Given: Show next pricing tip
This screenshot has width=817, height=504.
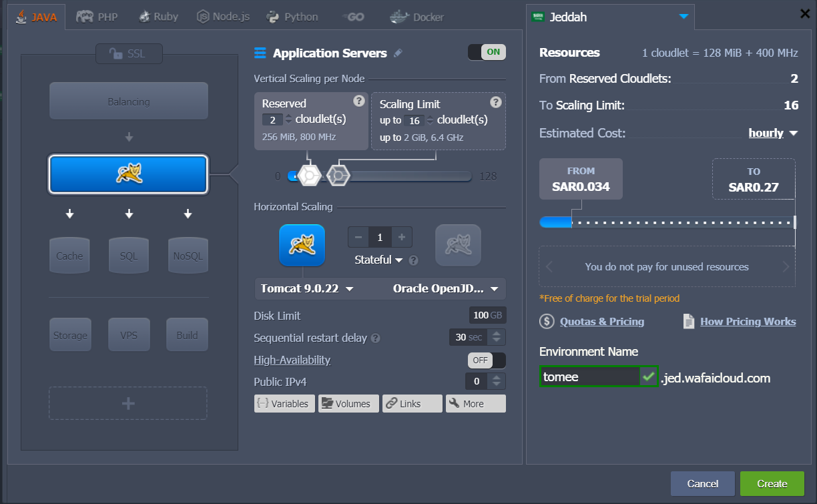Looking at the screenshot, I should click(786, 267).
